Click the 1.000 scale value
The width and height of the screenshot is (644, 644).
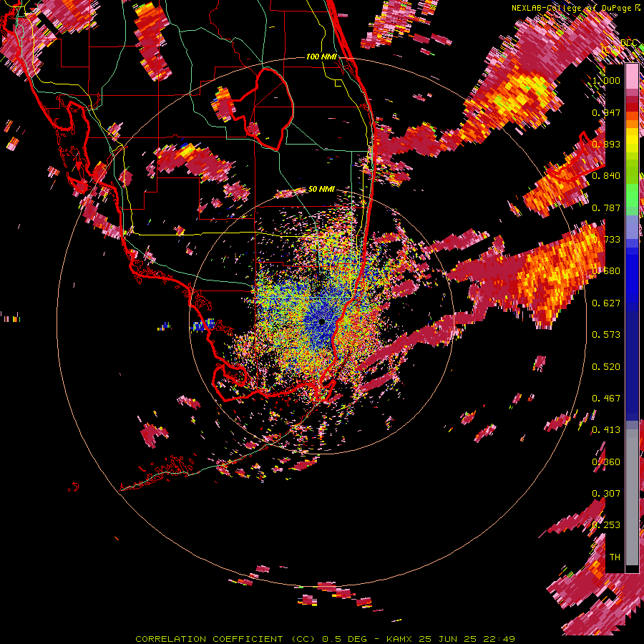606,80
